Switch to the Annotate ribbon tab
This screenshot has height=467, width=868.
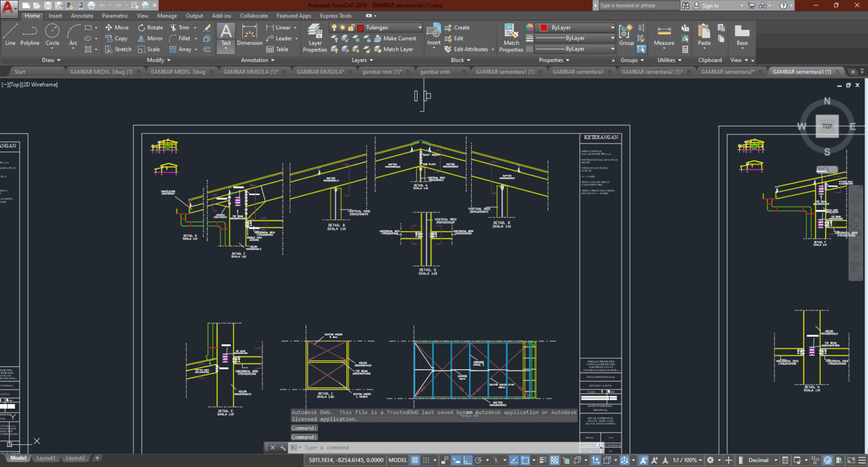82,15
